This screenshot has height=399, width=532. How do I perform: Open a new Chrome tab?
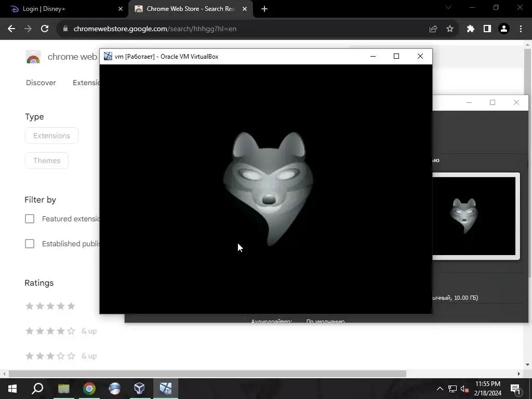(x=264, y=9)
